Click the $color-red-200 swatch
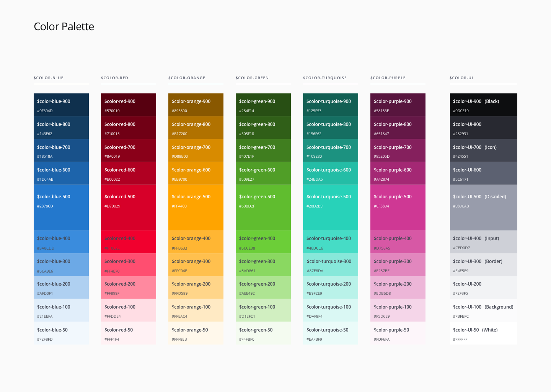 (129, 287)
